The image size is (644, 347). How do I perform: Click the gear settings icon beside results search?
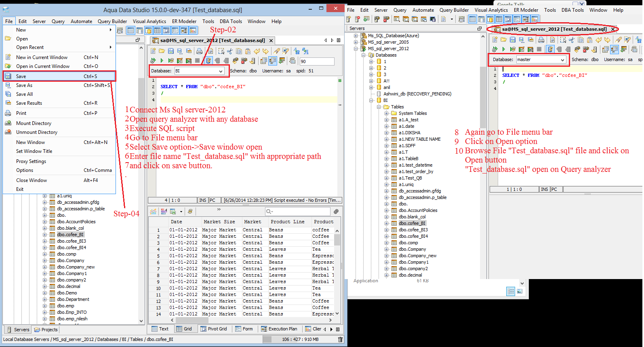(x=336, y=211)
